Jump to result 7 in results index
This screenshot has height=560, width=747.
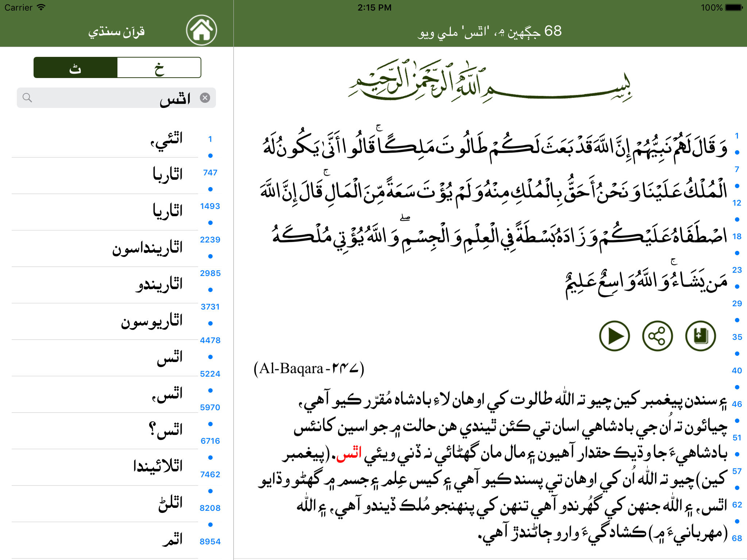pyautogui.click(x=737, y=169)
